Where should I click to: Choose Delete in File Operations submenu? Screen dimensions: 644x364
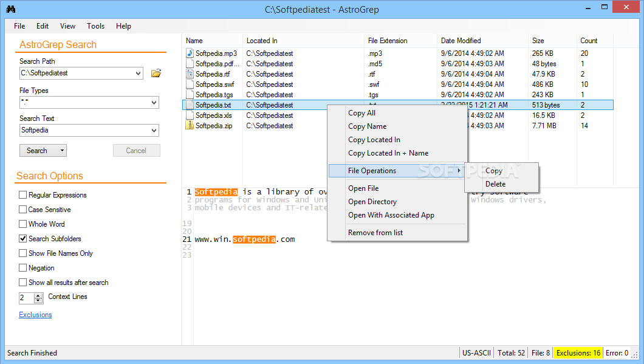[x=501, y=184]
